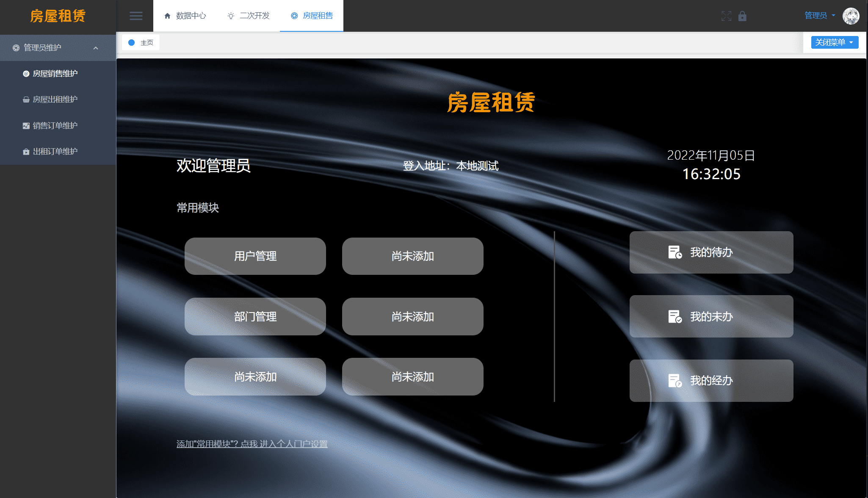This screenshot has height=498, width=868.
Task: Open 我的待办 panel
Action: 711,252
